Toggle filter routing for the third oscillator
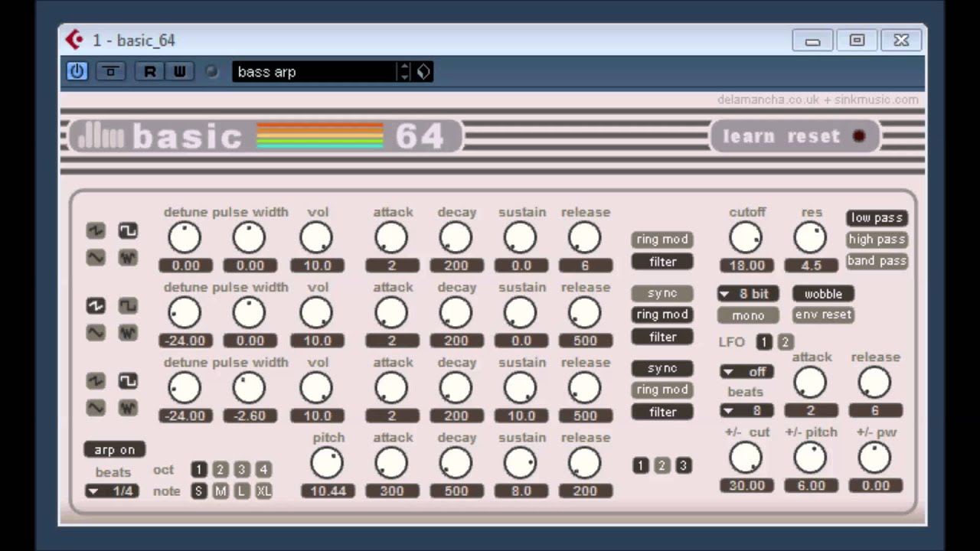Screen dimensions: 980x551 pos(662,412)
